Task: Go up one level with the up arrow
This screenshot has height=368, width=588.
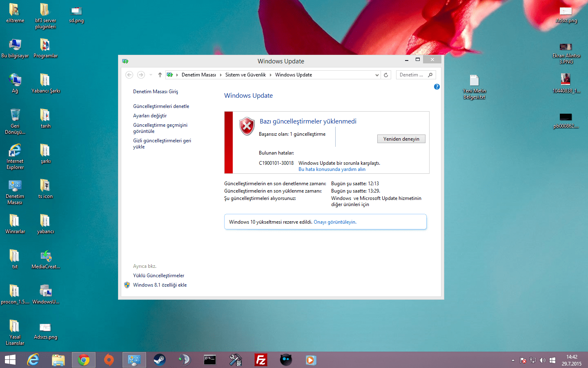Action: (x=160, y=75)
